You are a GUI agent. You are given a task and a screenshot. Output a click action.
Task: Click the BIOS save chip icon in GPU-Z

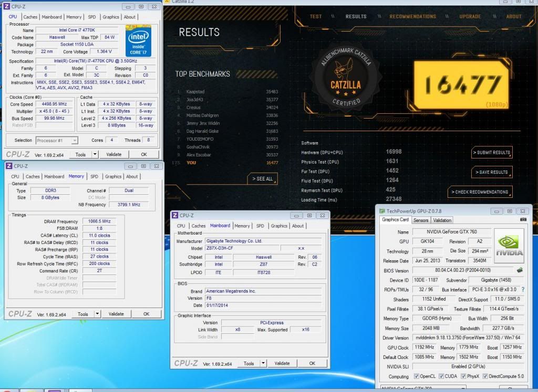click(x=520, y=270)
